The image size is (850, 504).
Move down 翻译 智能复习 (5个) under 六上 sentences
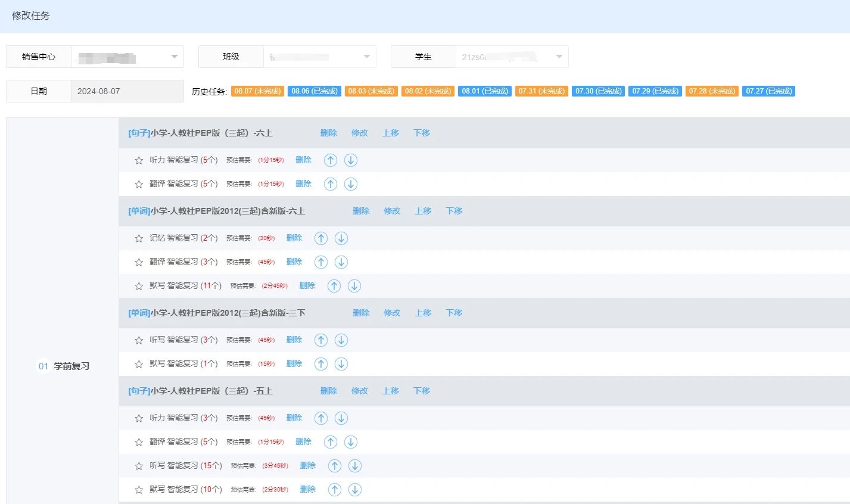pyautogui.click(x=351, y=184)
